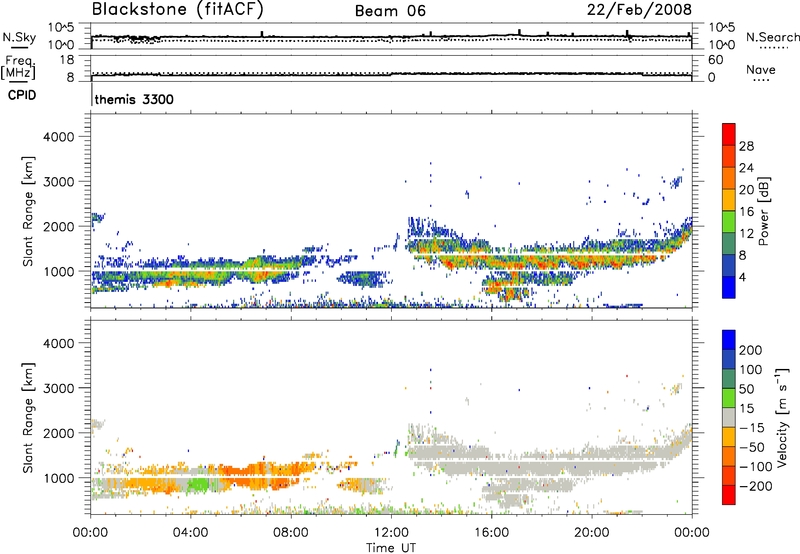
Task: Click the scatter cluster near 11:00 in power panel
Action: pos(365,279)
